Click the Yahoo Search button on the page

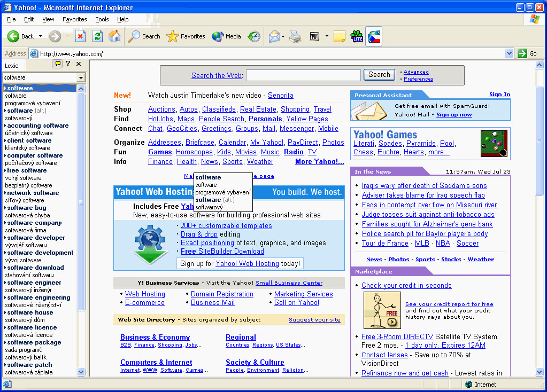click(x=379, y=75)
